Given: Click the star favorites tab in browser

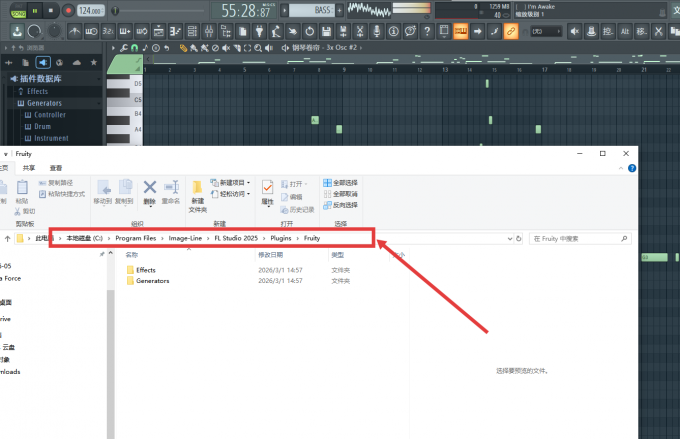Looking at the screenshot, I should [x=94, y=62].
